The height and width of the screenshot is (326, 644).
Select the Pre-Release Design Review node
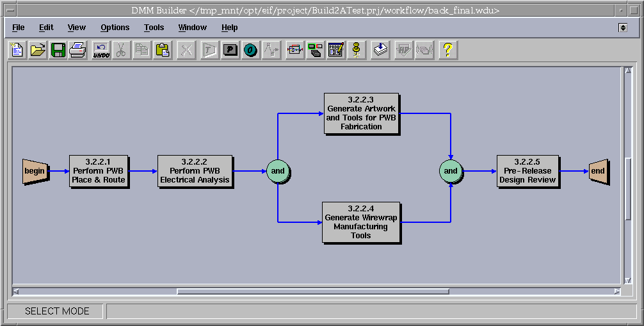(x=528, y=171)
